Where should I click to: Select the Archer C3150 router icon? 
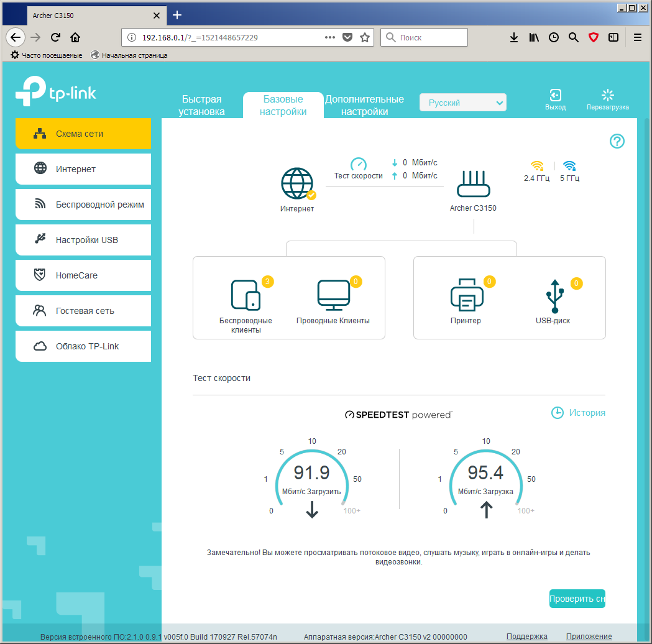pos(473,184)
